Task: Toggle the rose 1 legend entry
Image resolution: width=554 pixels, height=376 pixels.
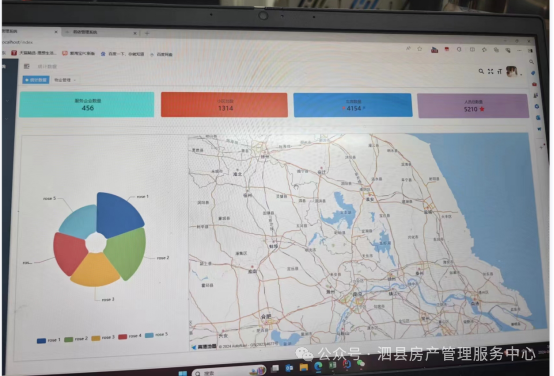Action: tap(49, 340)
